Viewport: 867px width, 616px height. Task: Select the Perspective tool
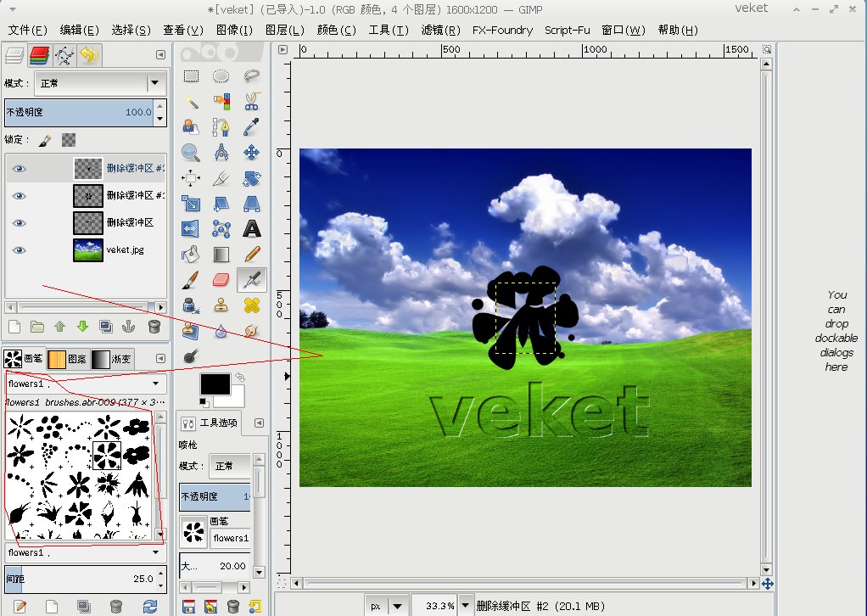(252, 204)
